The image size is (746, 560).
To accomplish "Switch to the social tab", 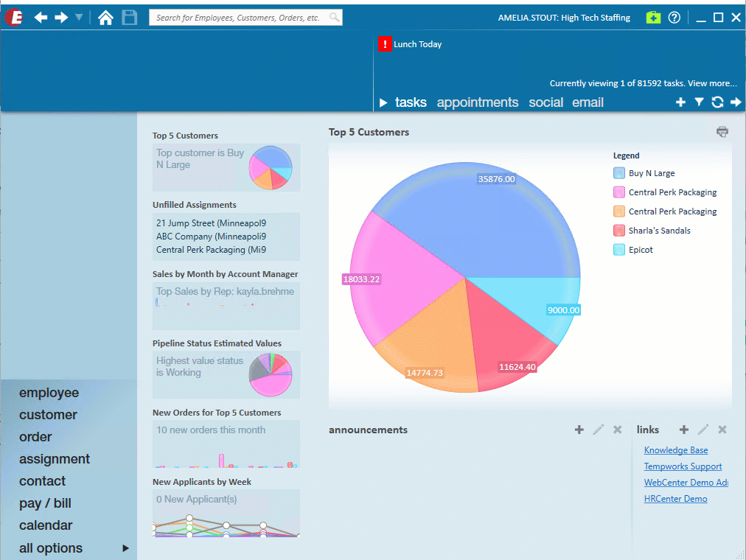I will 545,102.
